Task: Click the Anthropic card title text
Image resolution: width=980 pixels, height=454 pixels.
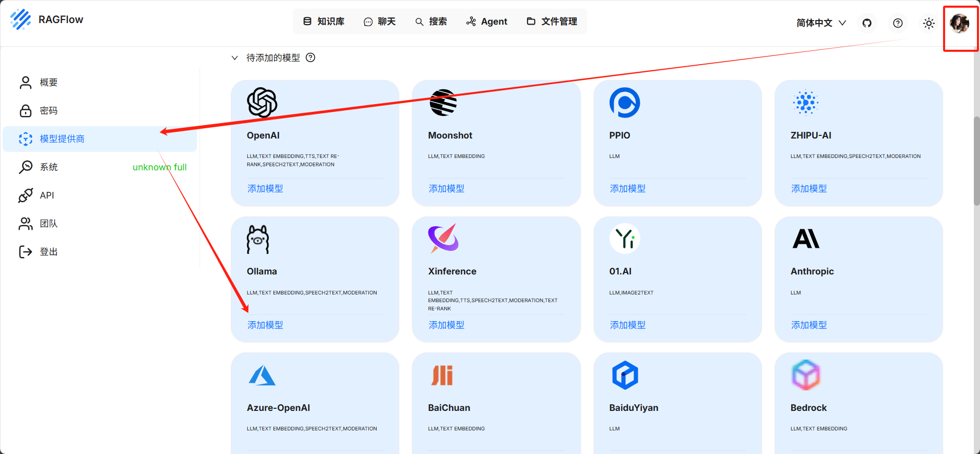Action: click(812, 271)
